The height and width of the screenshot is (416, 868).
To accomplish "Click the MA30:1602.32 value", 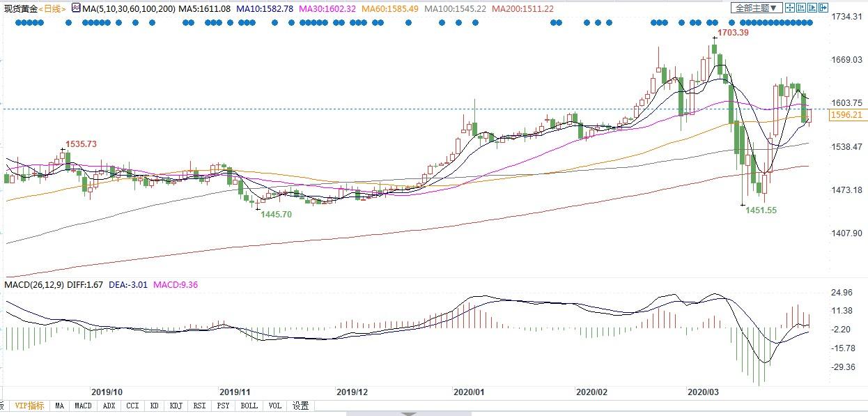I will click(x=328, y=8).
